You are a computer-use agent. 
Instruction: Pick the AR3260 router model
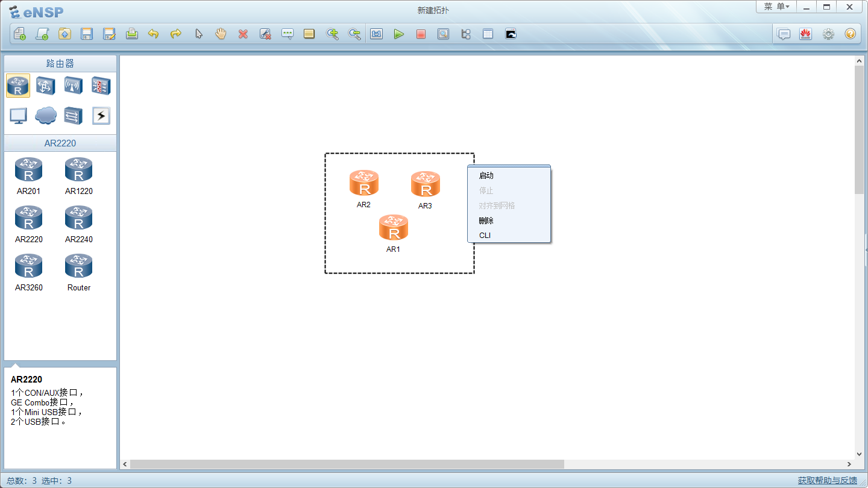tap(28, 272)
